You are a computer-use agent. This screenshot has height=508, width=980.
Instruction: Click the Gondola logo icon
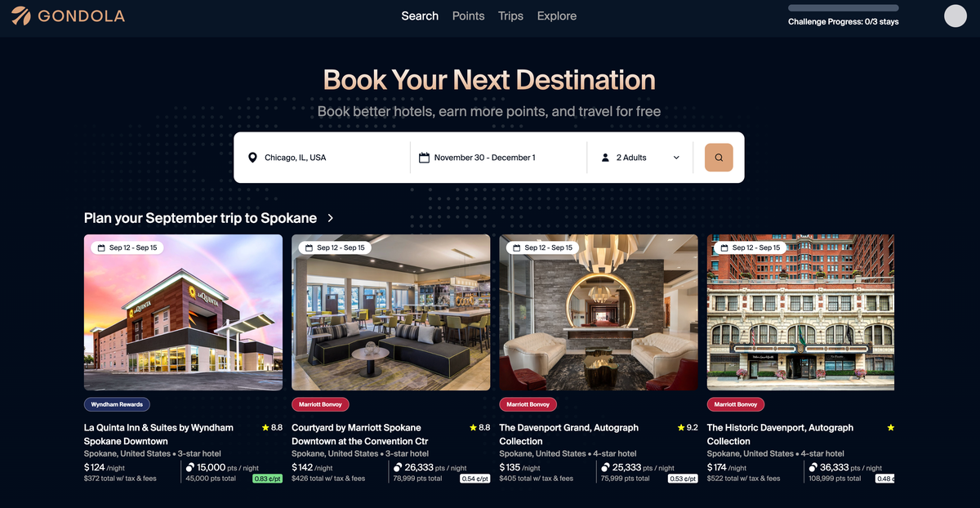(x=21, y=16)
